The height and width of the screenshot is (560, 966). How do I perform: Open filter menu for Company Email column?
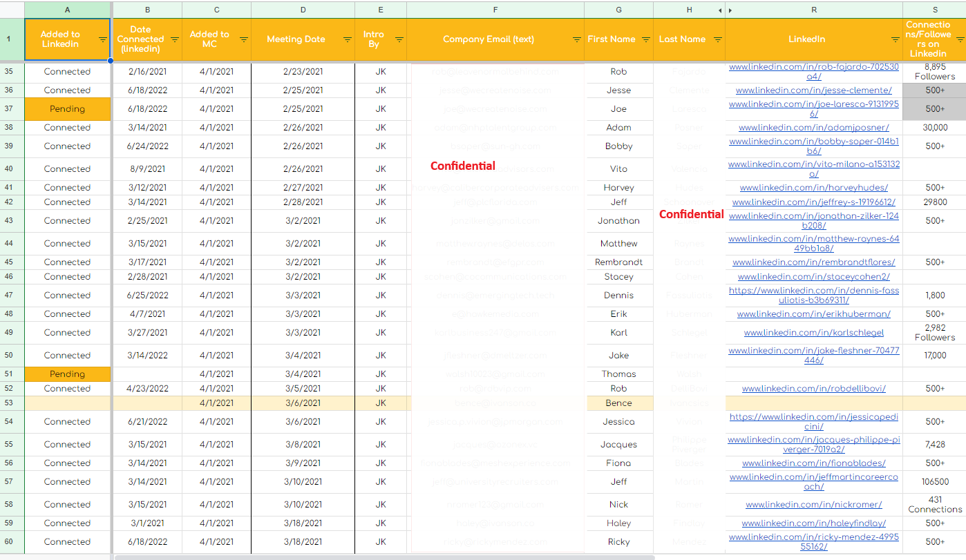577,39
